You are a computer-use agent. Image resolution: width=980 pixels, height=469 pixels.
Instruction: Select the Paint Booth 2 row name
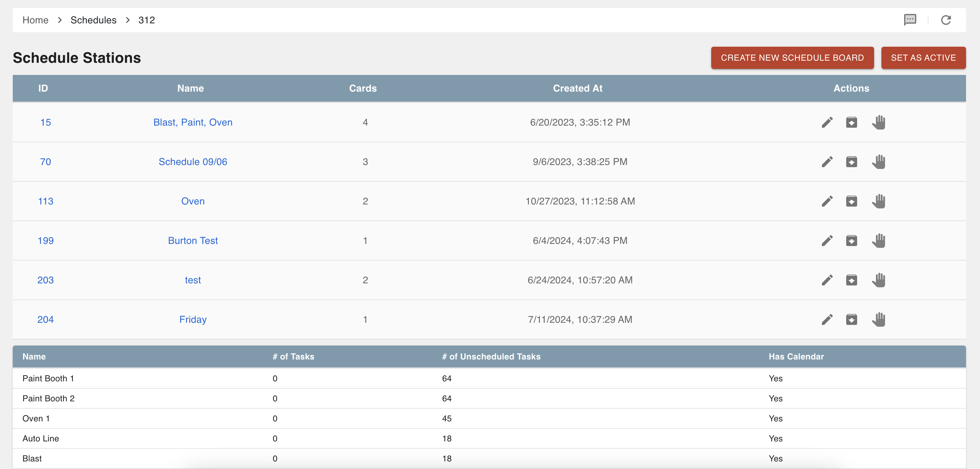(x=48, y=399)
